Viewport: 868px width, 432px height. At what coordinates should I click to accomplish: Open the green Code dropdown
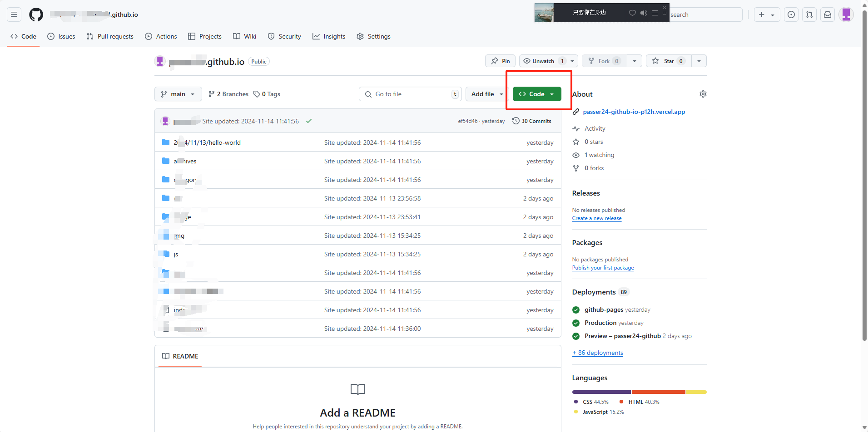click(x=536, y=94)
